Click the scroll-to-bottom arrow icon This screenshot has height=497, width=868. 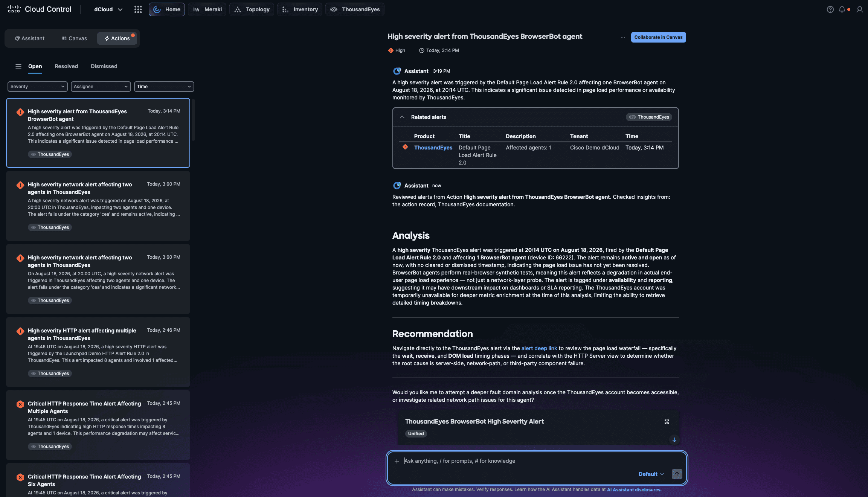[674, 440]
